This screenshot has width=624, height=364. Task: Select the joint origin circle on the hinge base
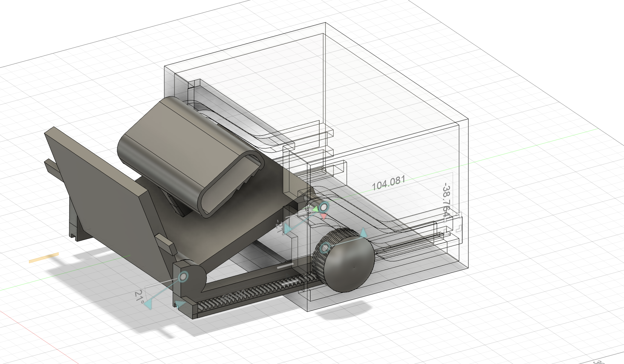183,277
